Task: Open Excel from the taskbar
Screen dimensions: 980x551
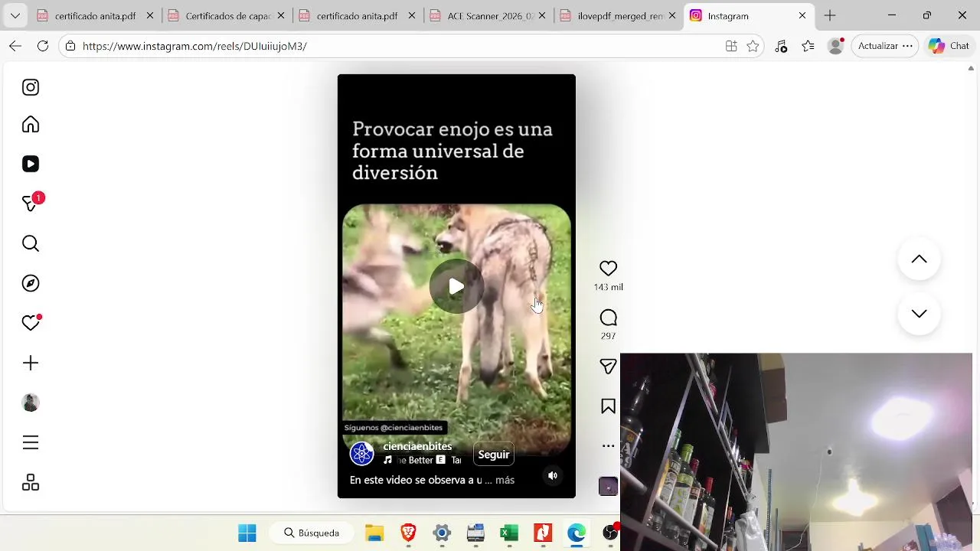Action: click(509, 533)
